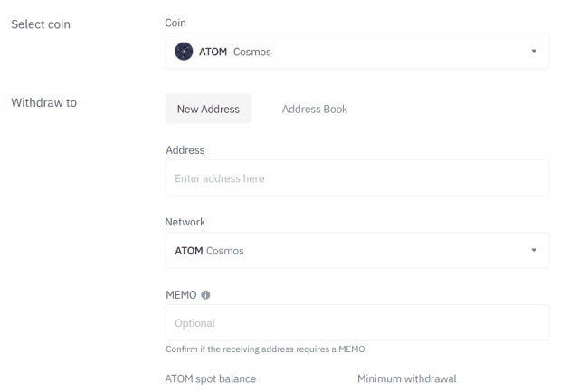Expand the Coin dropdown arrow
The width and height of the screenshot is (588, 392).
pyautogui.click(x=534, y=52)
